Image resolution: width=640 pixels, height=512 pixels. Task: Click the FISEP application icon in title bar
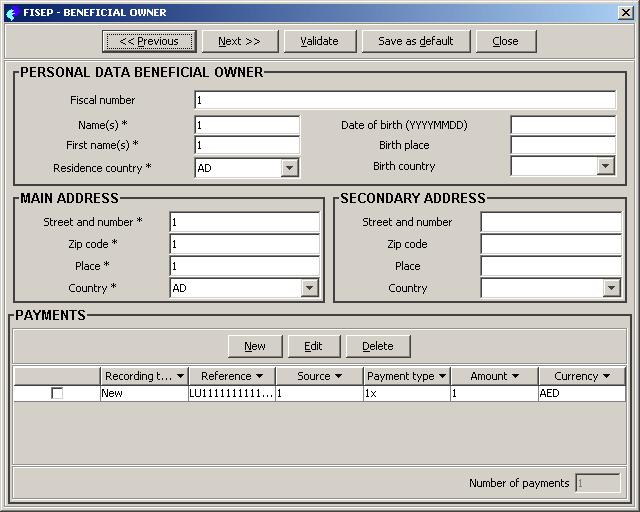coord(11,13)
